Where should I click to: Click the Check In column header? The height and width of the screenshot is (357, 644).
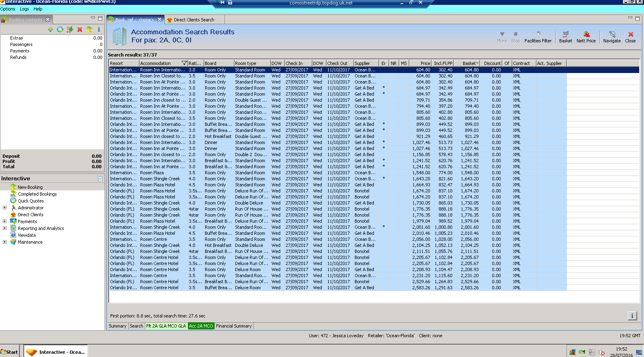[x=298, y=63]
